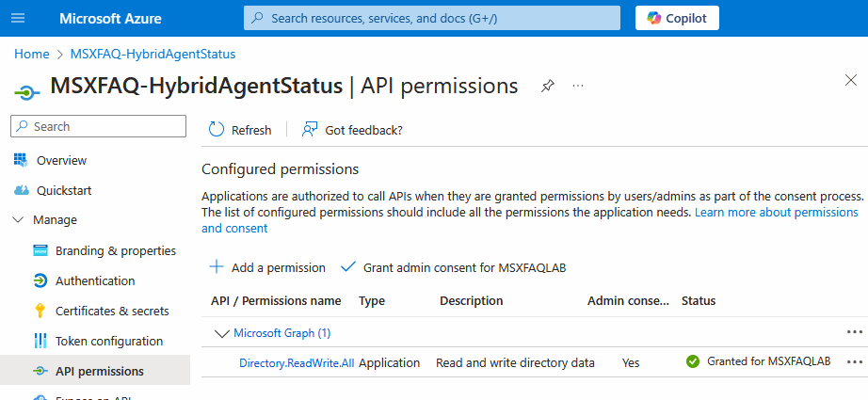The height and width of the screenshot is (400, 868).
Task: Open the more options ellipsis by the title
Action: coord(578,86)
